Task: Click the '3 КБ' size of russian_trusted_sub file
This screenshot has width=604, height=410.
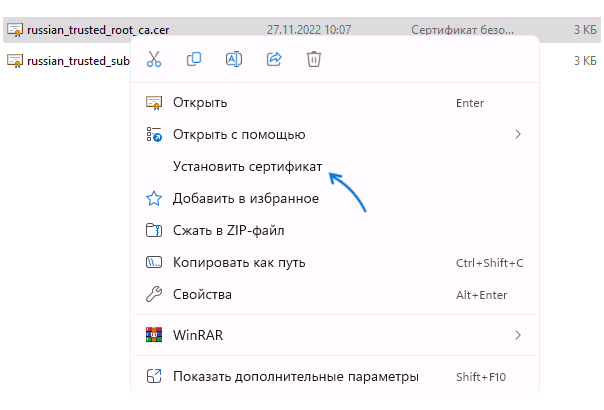Action: (x=585, y=60)
